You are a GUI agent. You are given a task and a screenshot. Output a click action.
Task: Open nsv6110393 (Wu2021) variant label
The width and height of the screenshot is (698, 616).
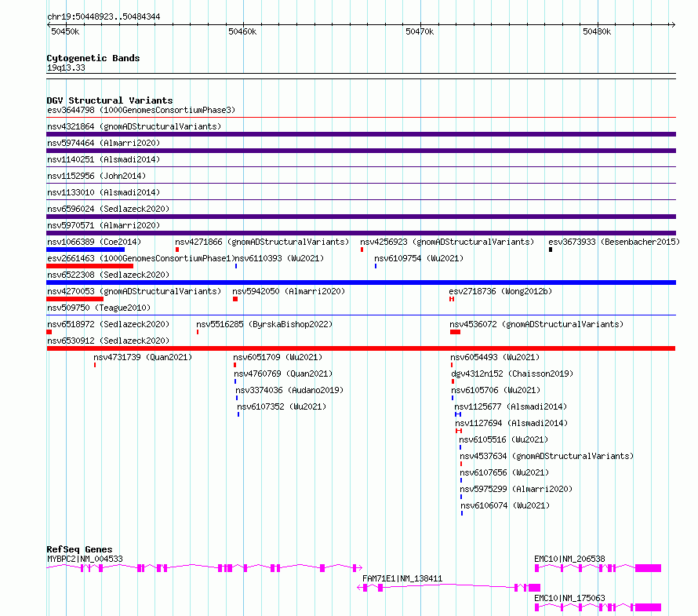[x=279, y=258]
